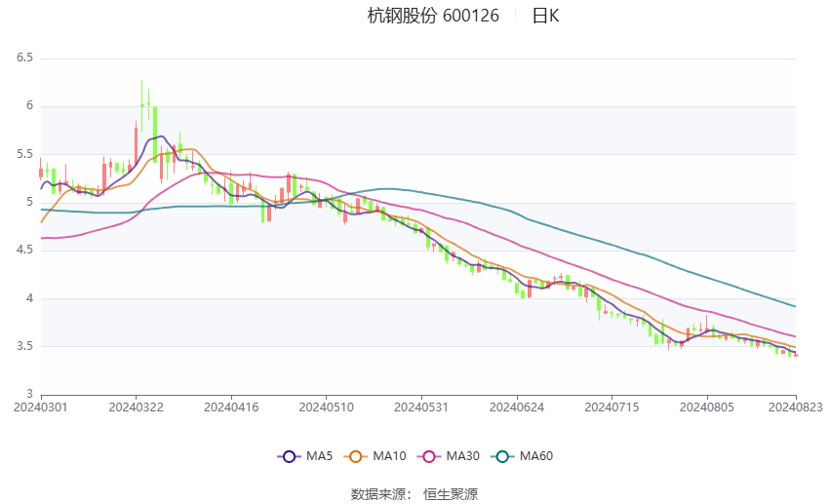
Task: Toggle the MA60 legend series
Action: pos(522,456)
